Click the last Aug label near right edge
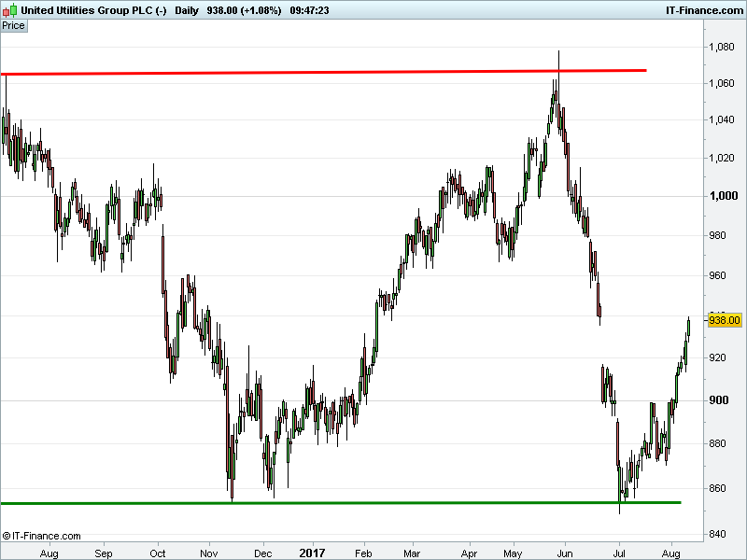Screen dimensions: 747x560 point(671,553)
